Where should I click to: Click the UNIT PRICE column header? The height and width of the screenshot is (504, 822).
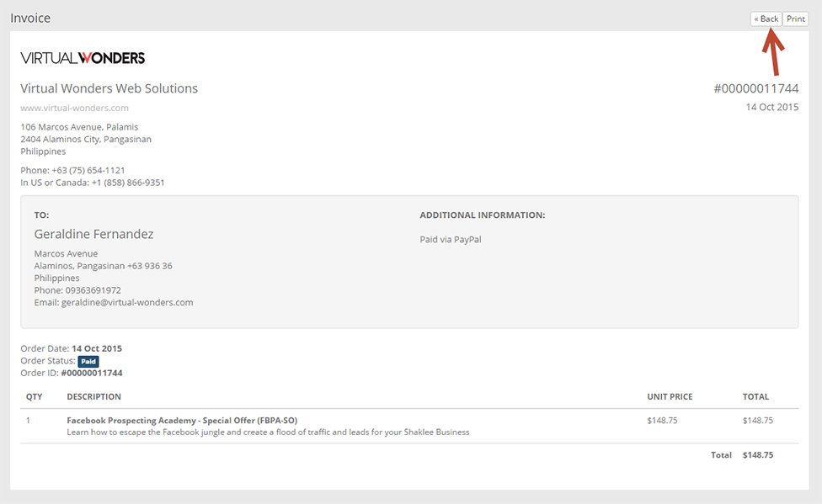coord(670,396)
